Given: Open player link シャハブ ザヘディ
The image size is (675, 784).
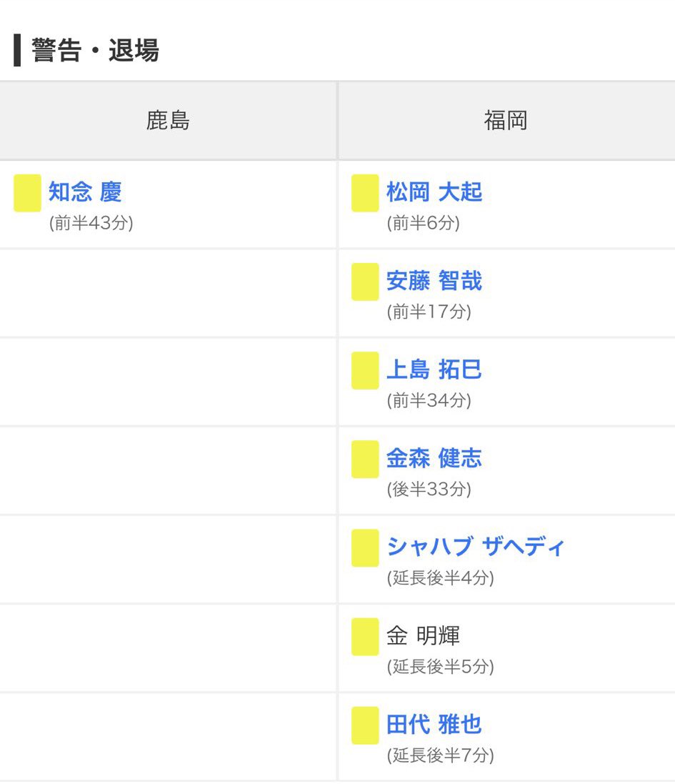Looking at the screenshot, I should click(x=475, y=547).
